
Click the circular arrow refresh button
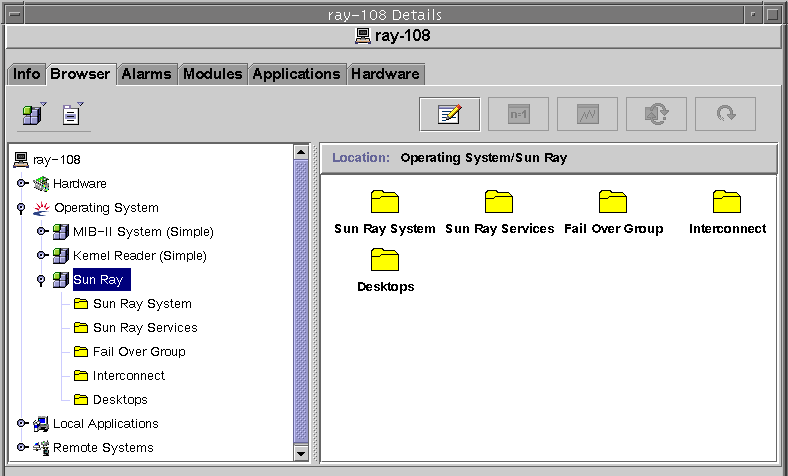[x=725, y=115]
